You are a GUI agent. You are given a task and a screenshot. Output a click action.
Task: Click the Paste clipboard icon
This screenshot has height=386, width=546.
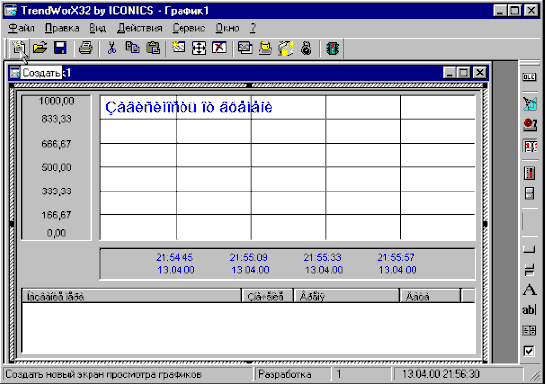click(x=153, y=48)
